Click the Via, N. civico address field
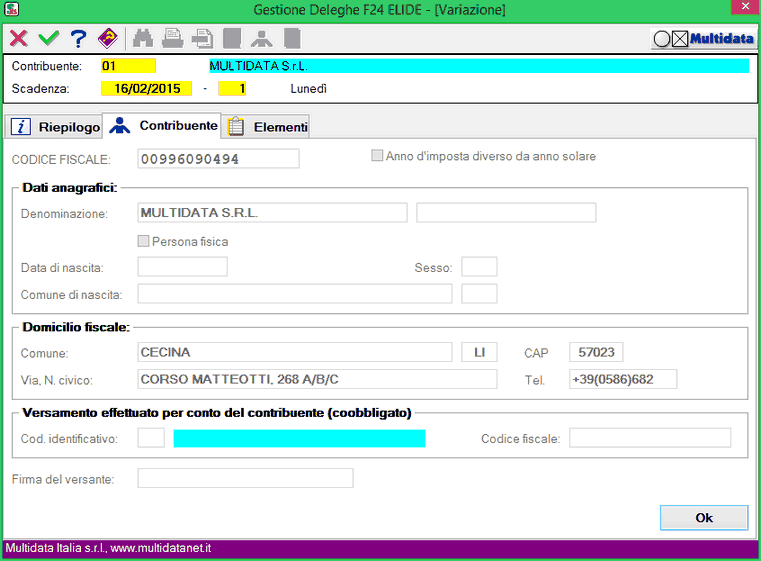The width and height of the screenshot is (761, 561). click(x=317, y=379)
